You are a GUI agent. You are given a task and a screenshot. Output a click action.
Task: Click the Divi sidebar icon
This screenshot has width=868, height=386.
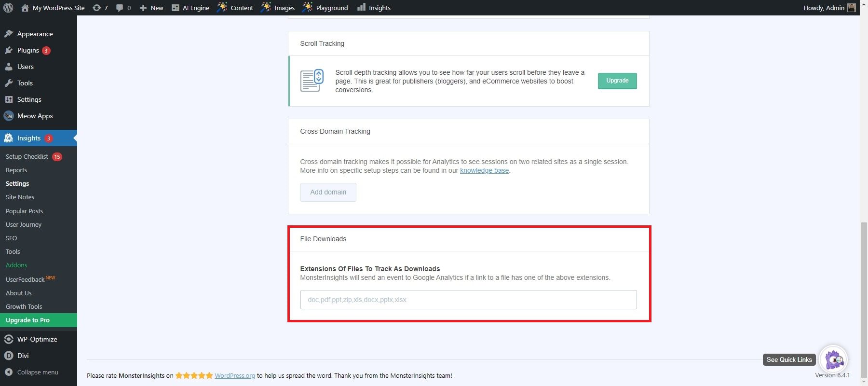(9, 356)
